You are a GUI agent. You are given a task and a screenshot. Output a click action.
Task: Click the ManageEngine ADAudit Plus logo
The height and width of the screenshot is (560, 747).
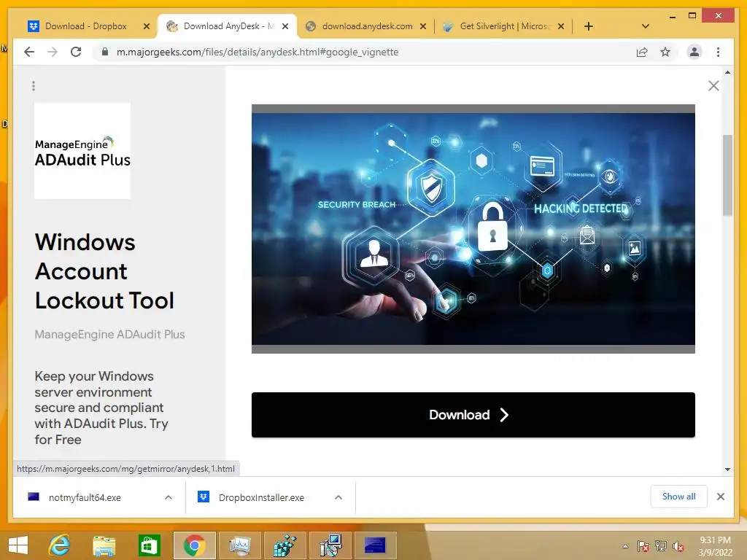point(82,150)
